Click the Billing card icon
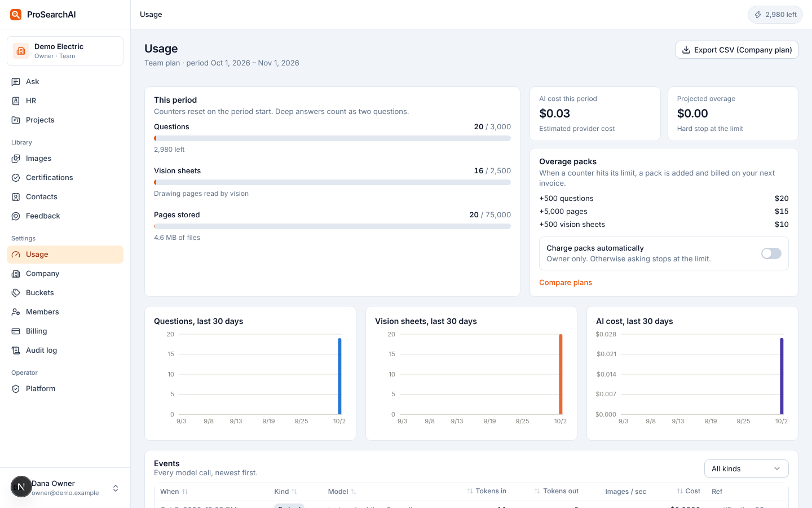This screenshot has height=508, width=812. [16, 331]
